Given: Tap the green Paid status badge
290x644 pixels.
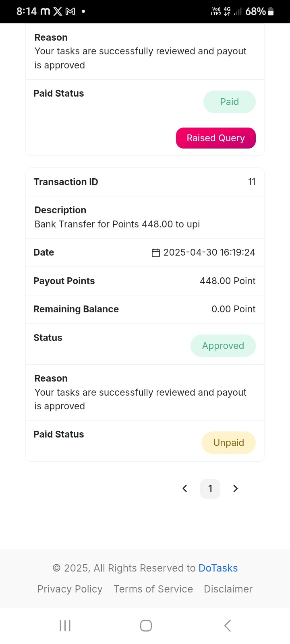Looking at the screenshot, I should 230,102.
